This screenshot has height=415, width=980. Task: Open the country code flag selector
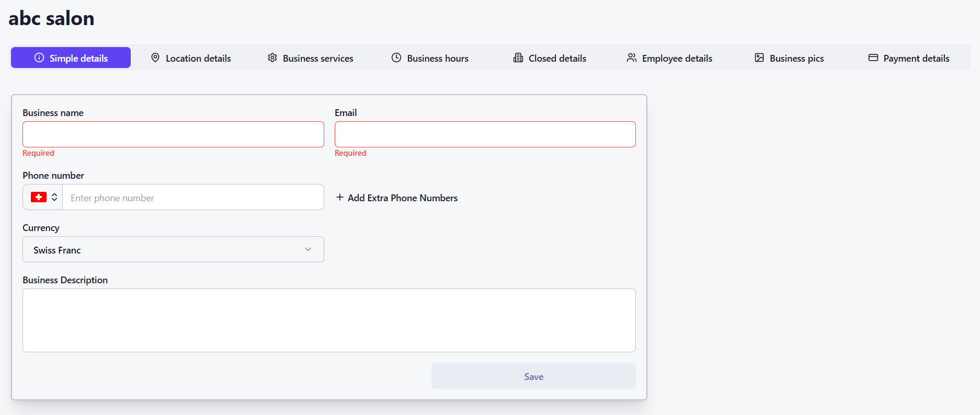pyautogui.click(x=43, y=197)
